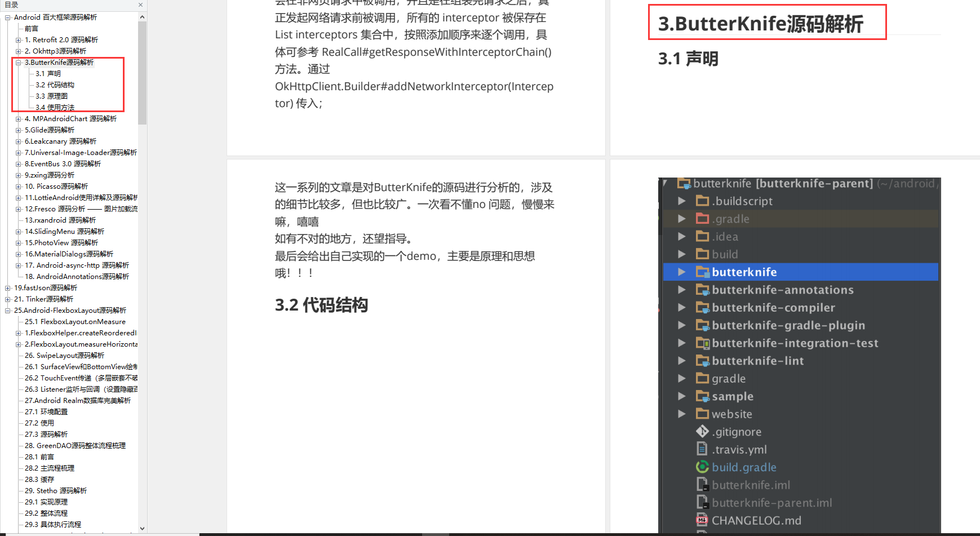Select bookmark 17. Android-async-http 源码解析

click(77, 265)
